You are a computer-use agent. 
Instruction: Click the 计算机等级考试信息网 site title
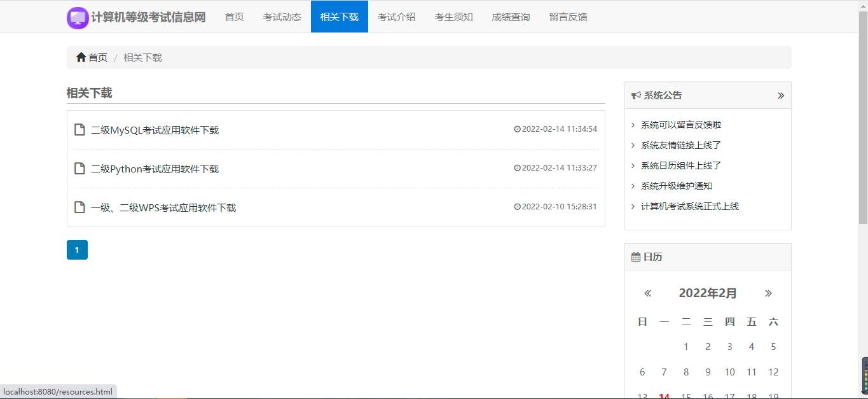(149, 17)
